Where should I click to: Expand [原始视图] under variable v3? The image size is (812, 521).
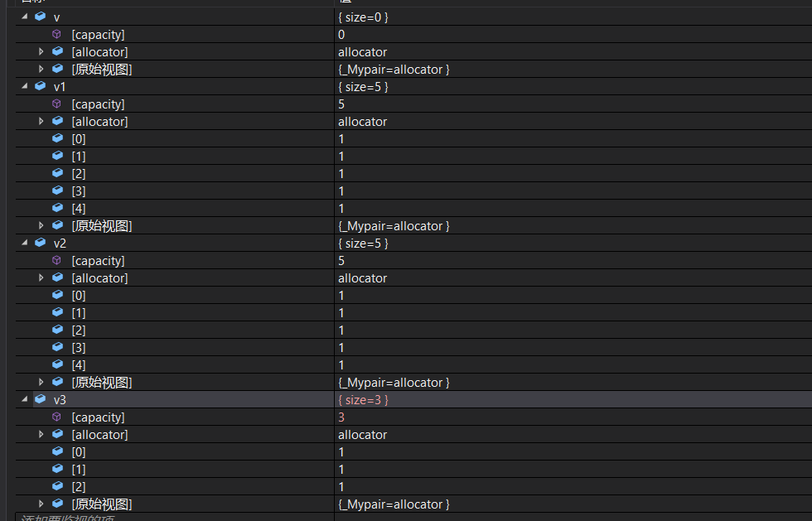click(x=41, y=504)
